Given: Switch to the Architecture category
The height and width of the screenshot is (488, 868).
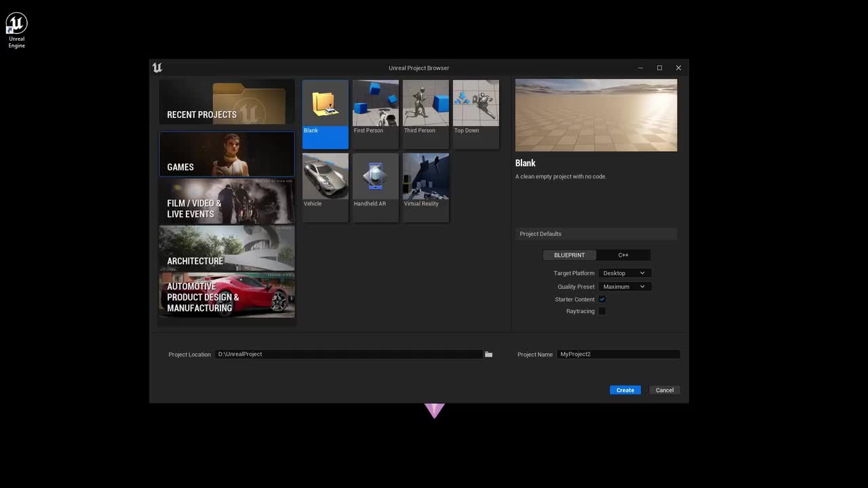Looking at the screenshot, I should click(x=226, y=248).
